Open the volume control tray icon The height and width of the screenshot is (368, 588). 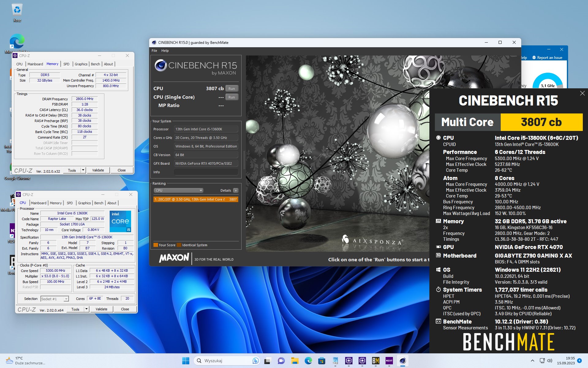pos(550,361)
